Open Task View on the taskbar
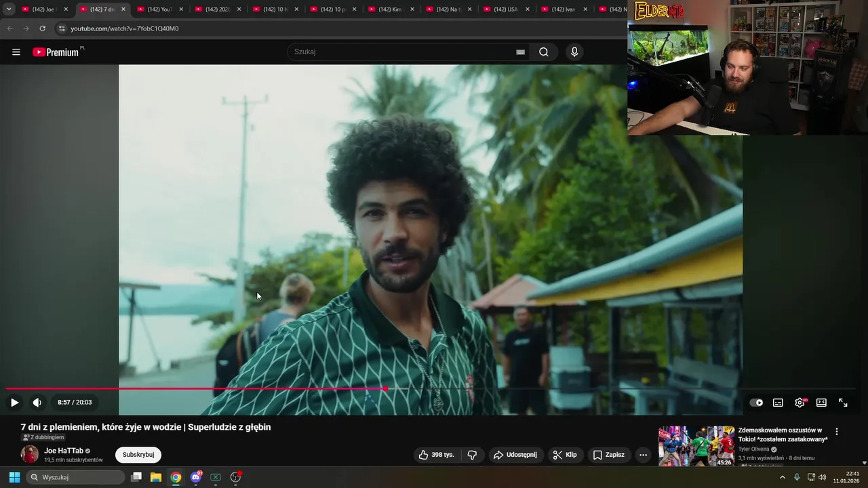The height and width of the screenshot is (488, 868). coord(136,477)
